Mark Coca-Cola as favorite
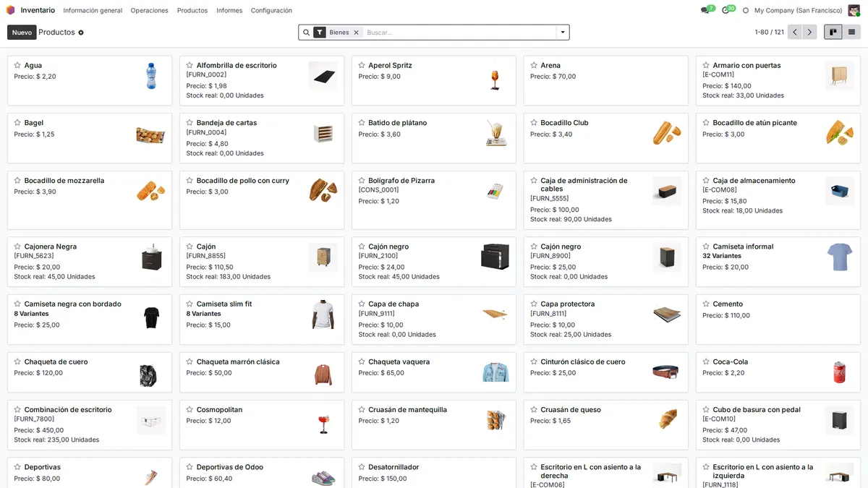The height and width of the screenshot is (488, 868). (706, 362)
